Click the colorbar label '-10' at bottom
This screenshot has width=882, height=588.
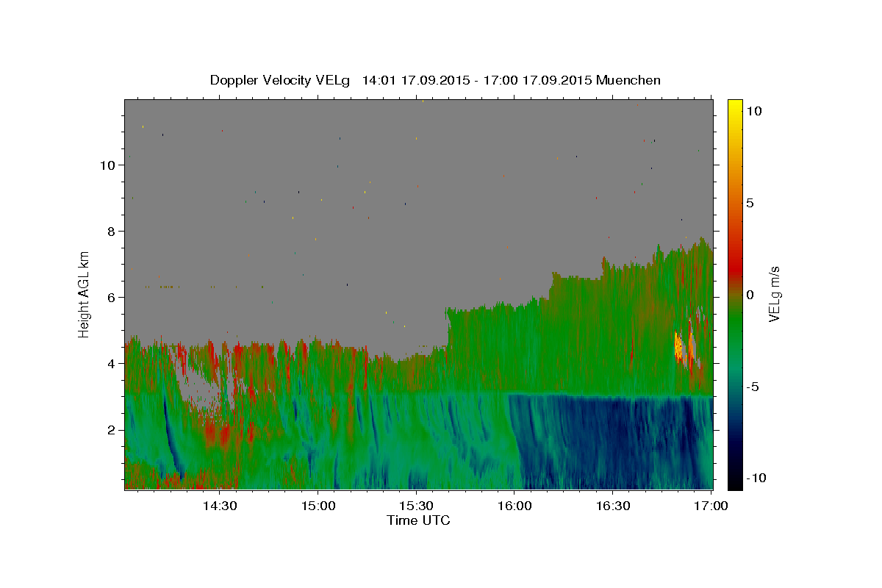(756, 478)
